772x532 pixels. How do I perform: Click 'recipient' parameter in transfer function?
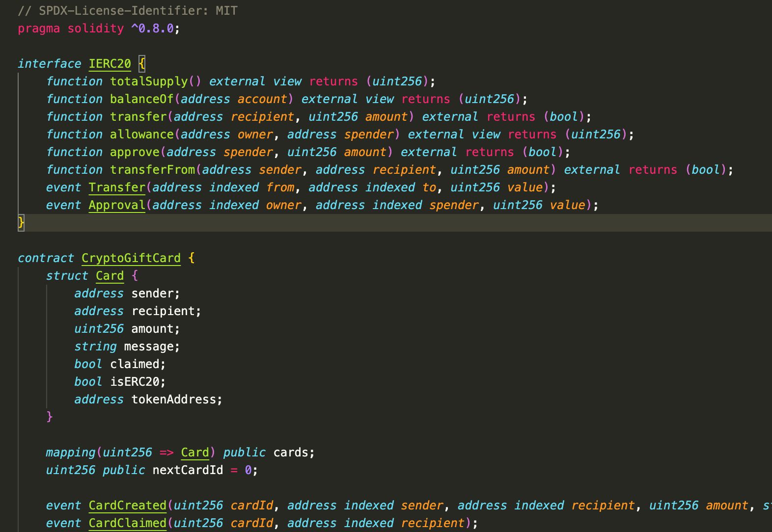point(262,117)
